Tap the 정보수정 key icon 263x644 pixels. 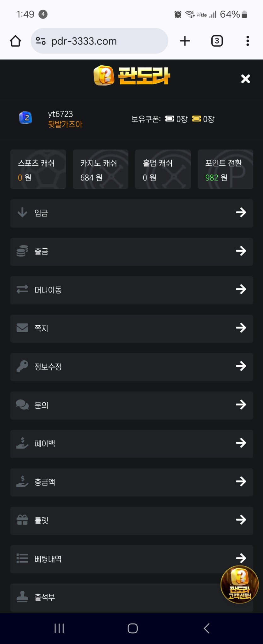pyautogui.click(x=22, y=366)
